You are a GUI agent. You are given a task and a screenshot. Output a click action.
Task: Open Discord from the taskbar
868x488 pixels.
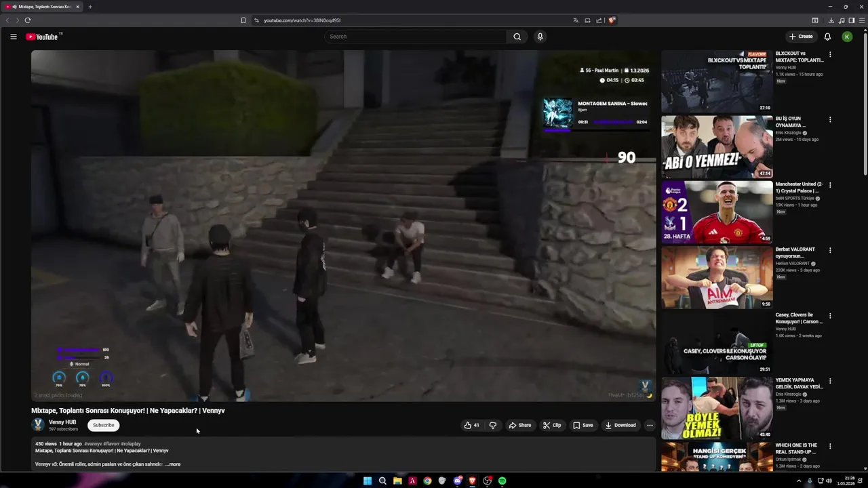point(457,481)
